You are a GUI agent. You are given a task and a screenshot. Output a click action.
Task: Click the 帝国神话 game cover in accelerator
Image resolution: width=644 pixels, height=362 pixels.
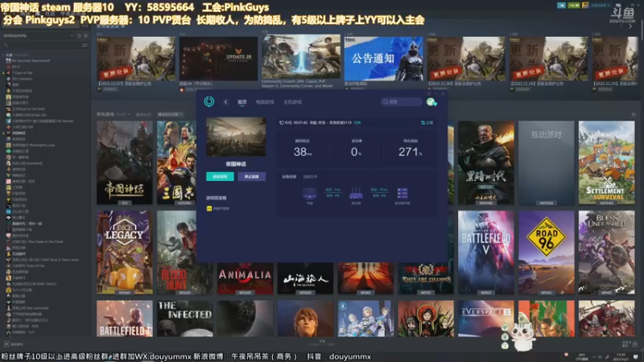point(236,137)
